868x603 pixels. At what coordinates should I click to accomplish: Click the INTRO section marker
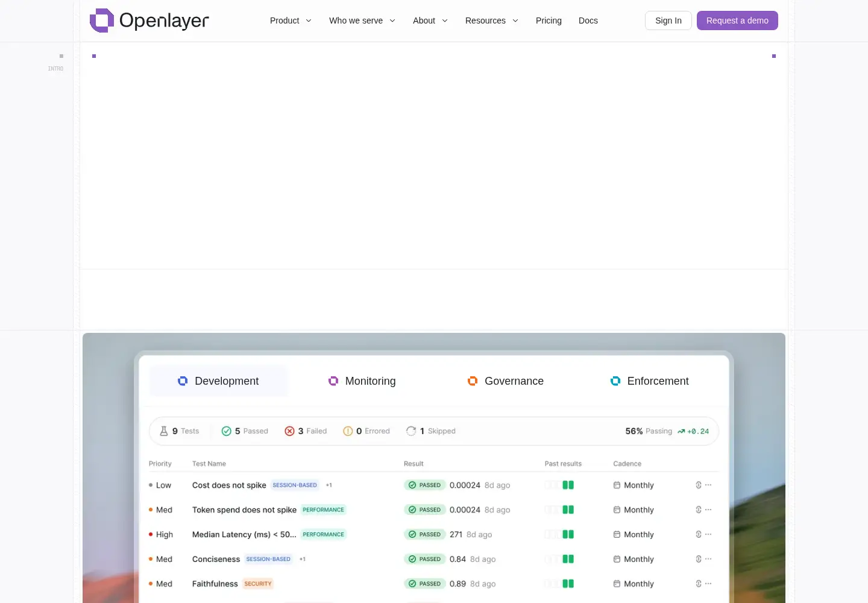point(55,69)
